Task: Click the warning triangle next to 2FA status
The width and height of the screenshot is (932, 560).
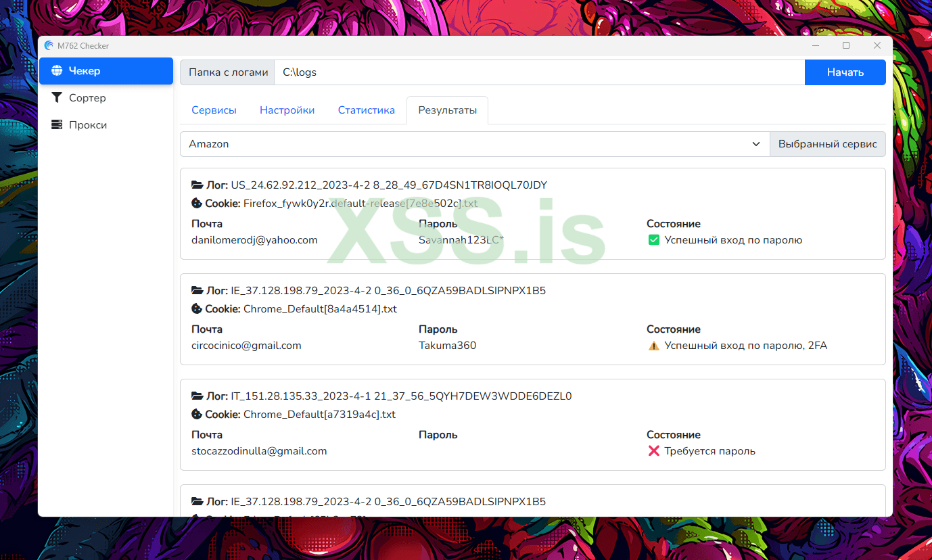Action: [653, 345]
